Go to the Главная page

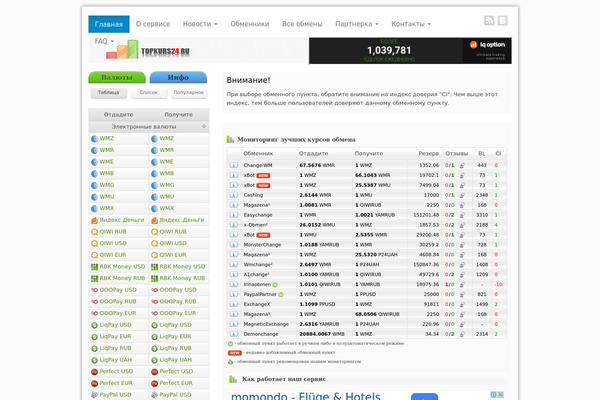click(x=109, y=24)
